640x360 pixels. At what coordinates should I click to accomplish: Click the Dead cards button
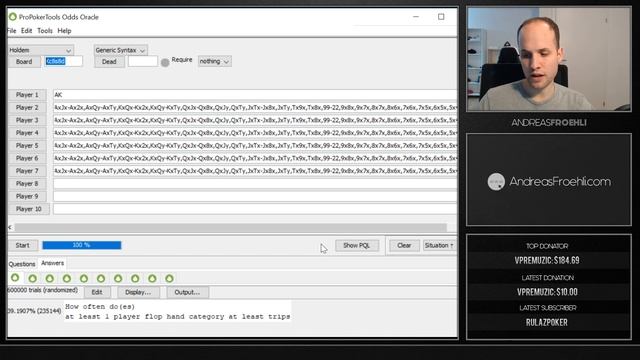(109, 62)
